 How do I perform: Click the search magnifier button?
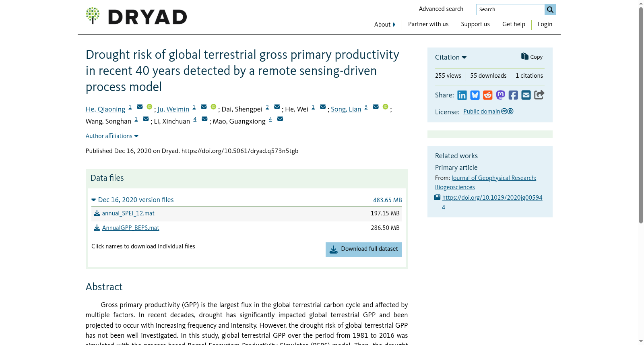coord(550,10)
